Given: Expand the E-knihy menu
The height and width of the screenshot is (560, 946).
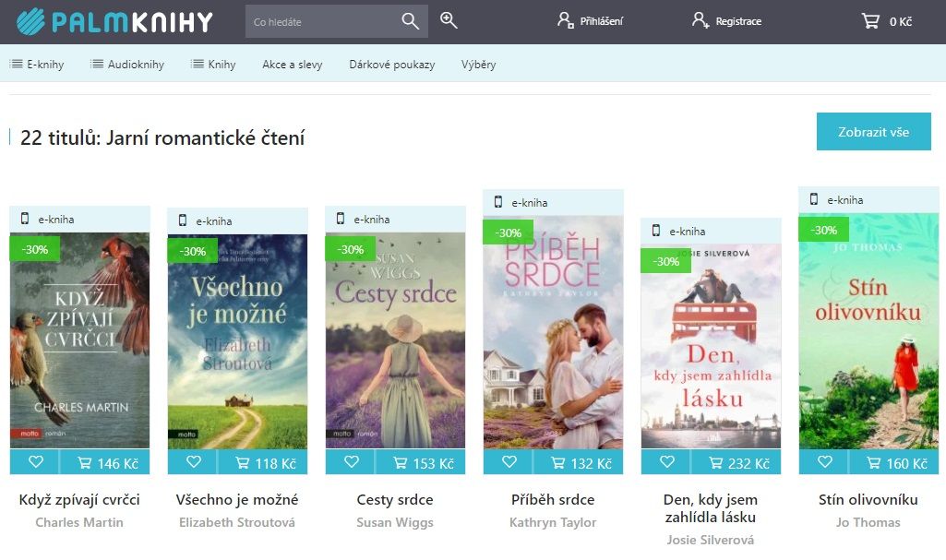Looking at the screenshot, I should pyautogui.click(x=38, y=64).
